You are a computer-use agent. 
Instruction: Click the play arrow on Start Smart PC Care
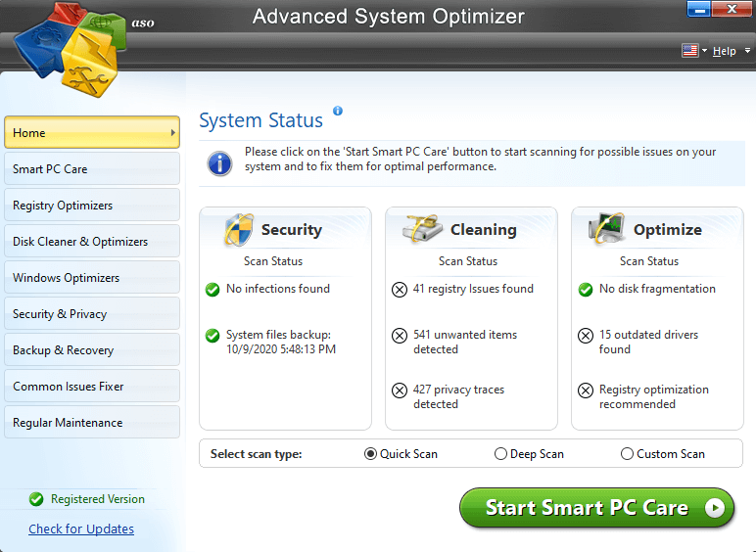[715, 508]
